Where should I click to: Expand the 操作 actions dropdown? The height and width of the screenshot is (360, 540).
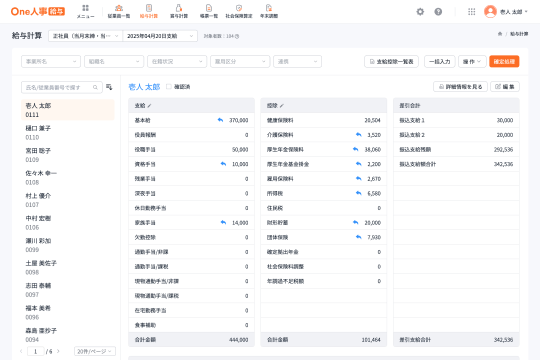tap(472, 61)
